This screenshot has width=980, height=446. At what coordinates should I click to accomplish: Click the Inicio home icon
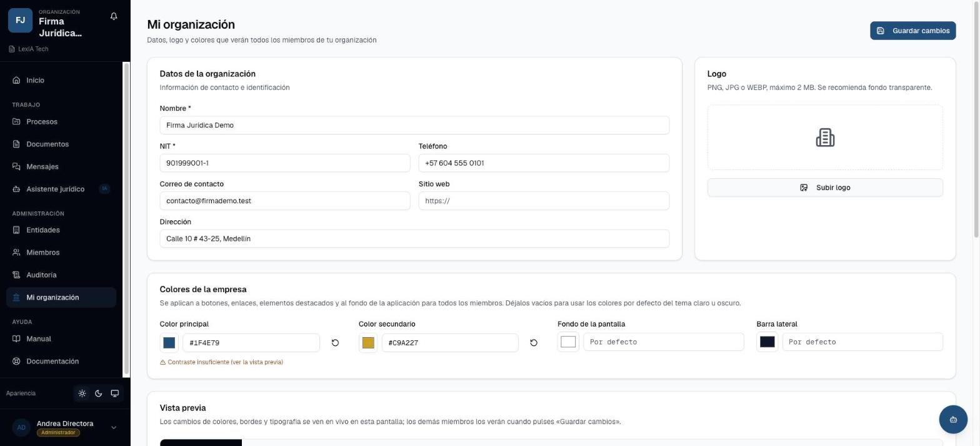[x=16, y=80]
